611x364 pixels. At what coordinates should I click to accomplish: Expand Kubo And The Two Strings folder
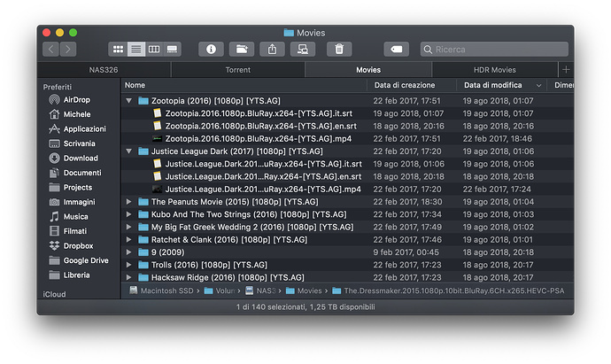[129, 214]
